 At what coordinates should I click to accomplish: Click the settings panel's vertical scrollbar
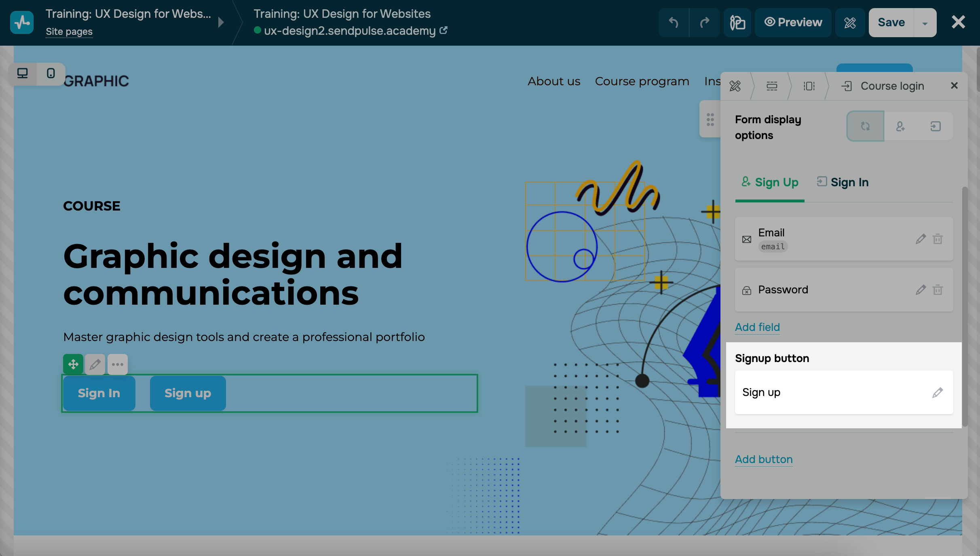pyautogui.click(x=965, y=307)
